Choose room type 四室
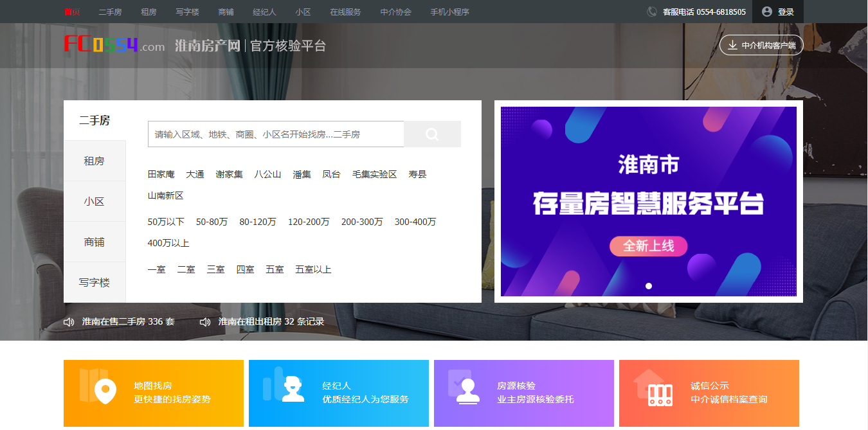The image size is (868, 430). [245, 269]
